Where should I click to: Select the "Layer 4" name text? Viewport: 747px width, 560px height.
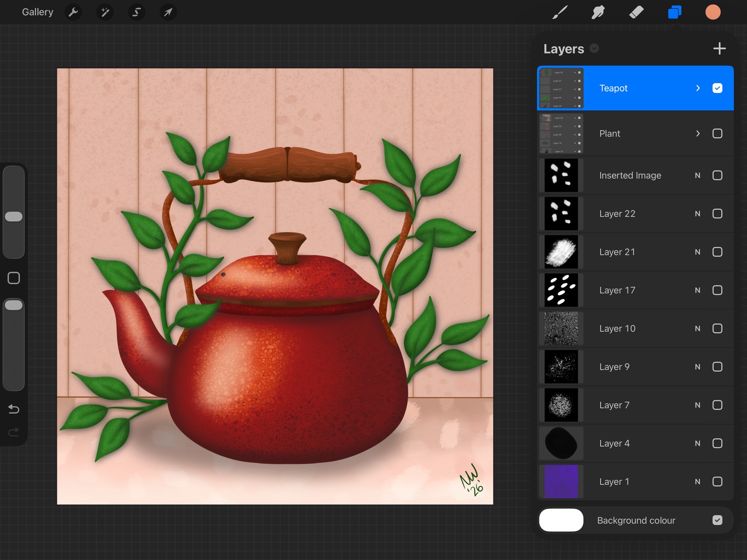click(614, 443)
